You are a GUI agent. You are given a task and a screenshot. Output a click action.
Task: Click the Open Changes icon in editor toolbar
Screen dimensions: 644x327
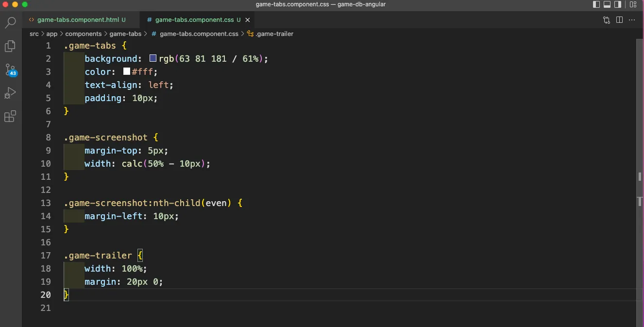607,20
